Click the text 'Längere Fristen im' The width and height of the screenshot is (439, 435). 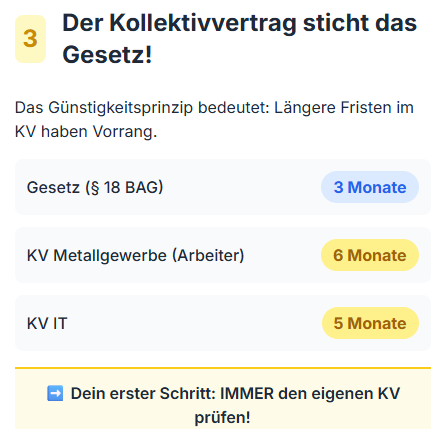click(x=344, y=108)
